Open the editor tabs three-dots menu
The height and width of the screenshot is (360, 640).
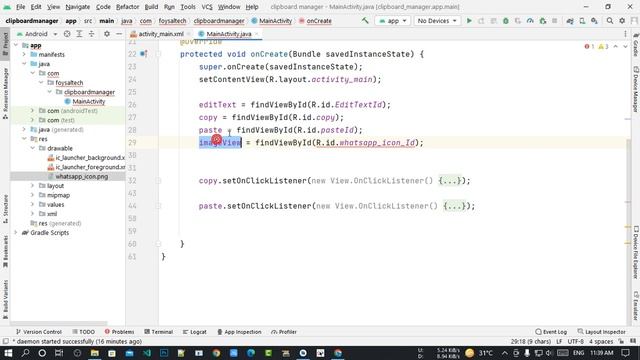tap(625, 34)
